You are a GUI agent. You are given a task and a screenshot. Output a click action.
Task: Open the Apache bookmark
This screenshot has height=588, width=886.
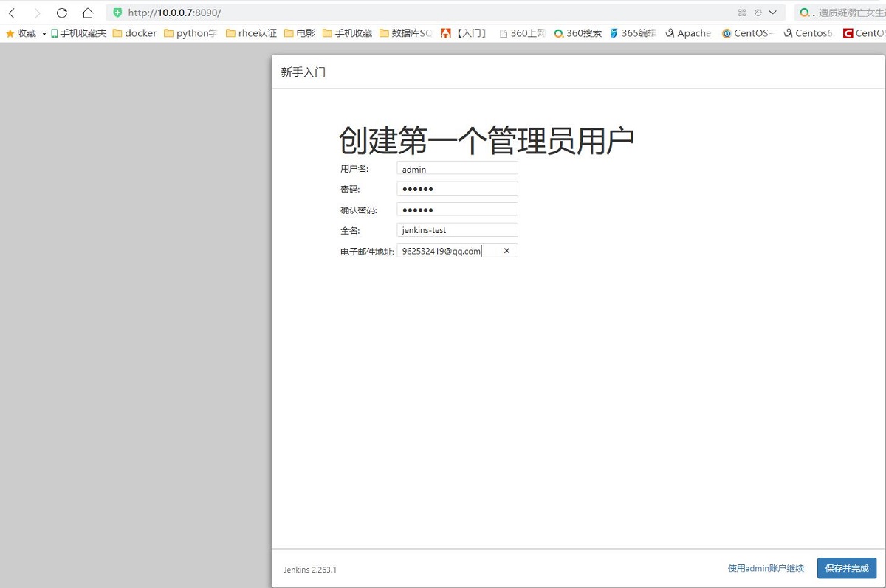(688, 33)
